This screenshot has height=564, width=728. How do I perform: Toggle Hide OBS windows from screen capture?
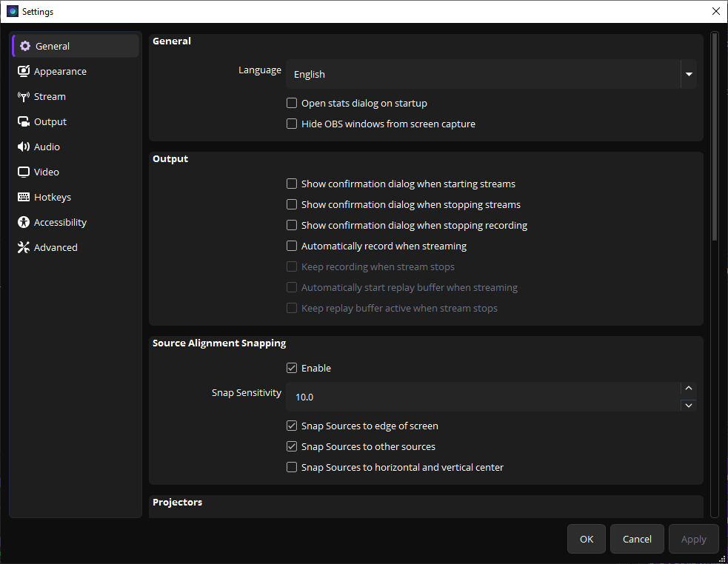point(292,124)
